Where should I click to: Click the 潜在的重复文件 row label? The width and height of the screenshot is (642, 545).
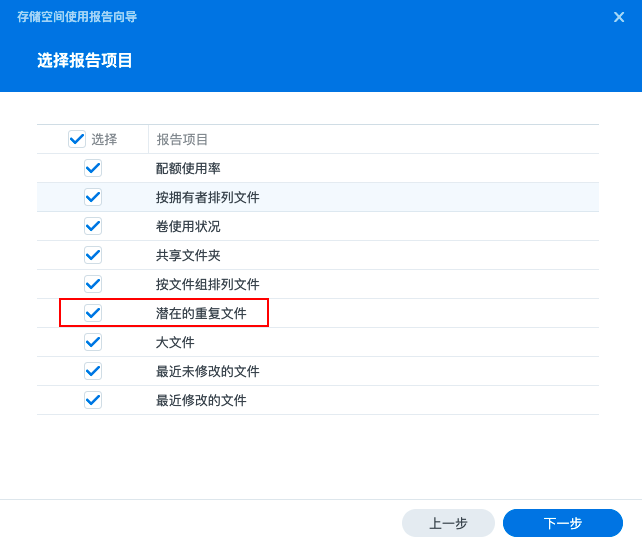[x=201, y=313]
